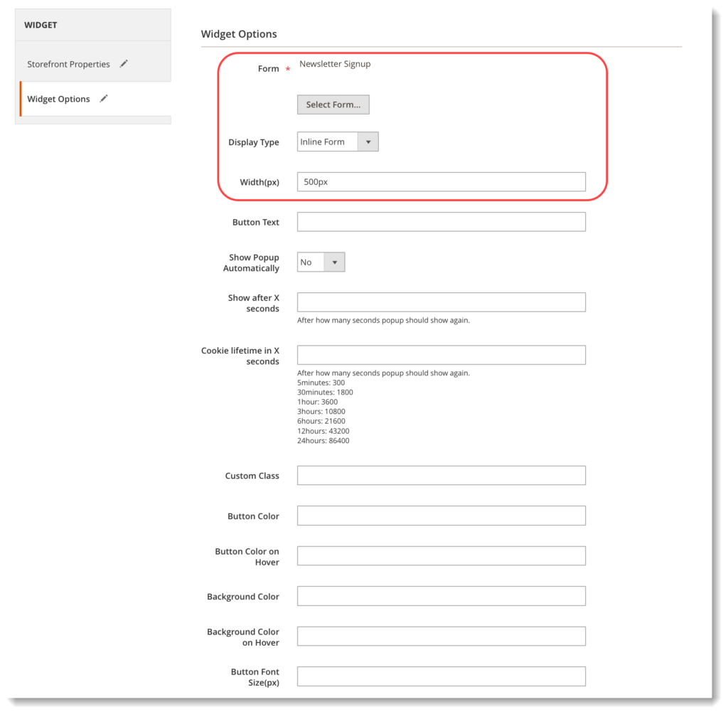Image resolution: width=728 pixels, height=714 pixels.
Task: Click the pencil icon next to Storefront Properties
Action: coord(124,63)
